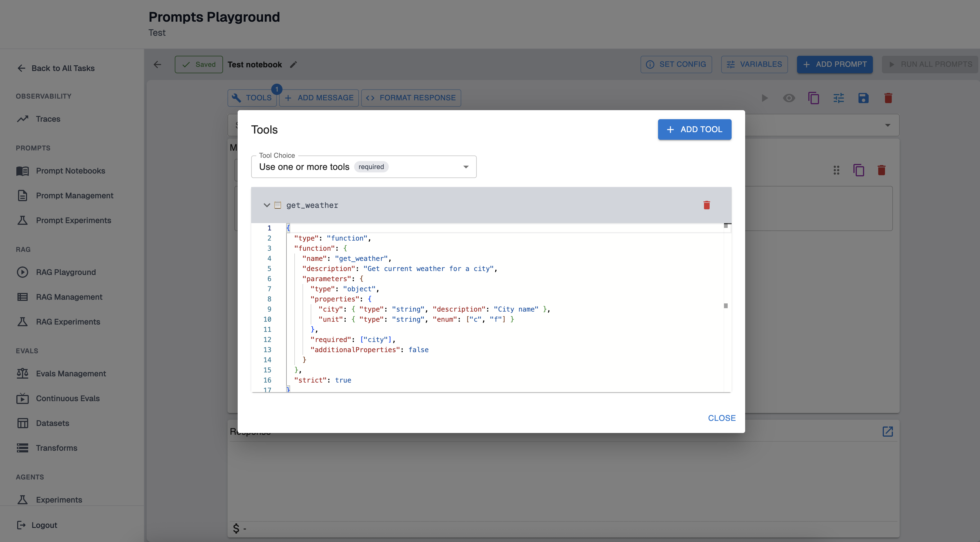Go to RAG Playground in sidebar

(66, 272)
